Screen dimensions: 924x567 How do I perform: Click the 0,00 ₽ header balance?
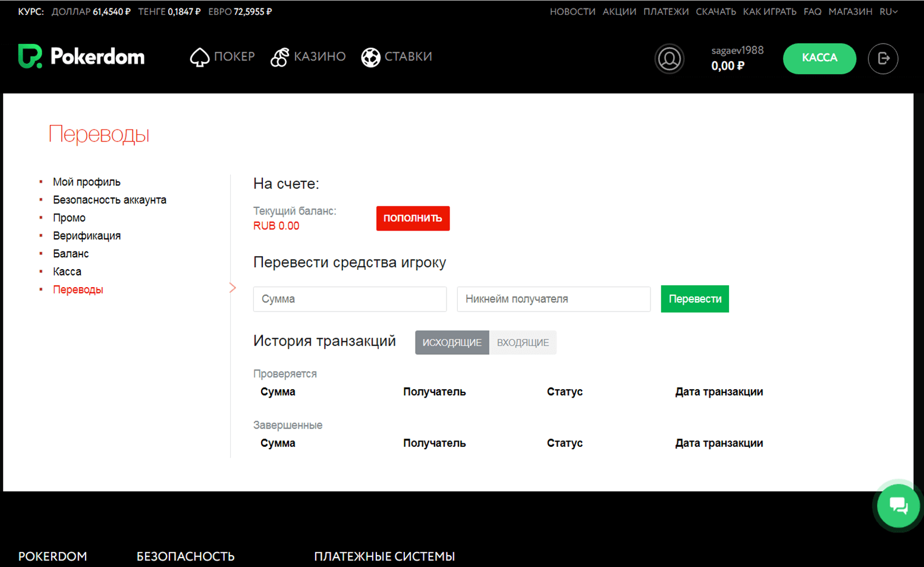(728, 66)
